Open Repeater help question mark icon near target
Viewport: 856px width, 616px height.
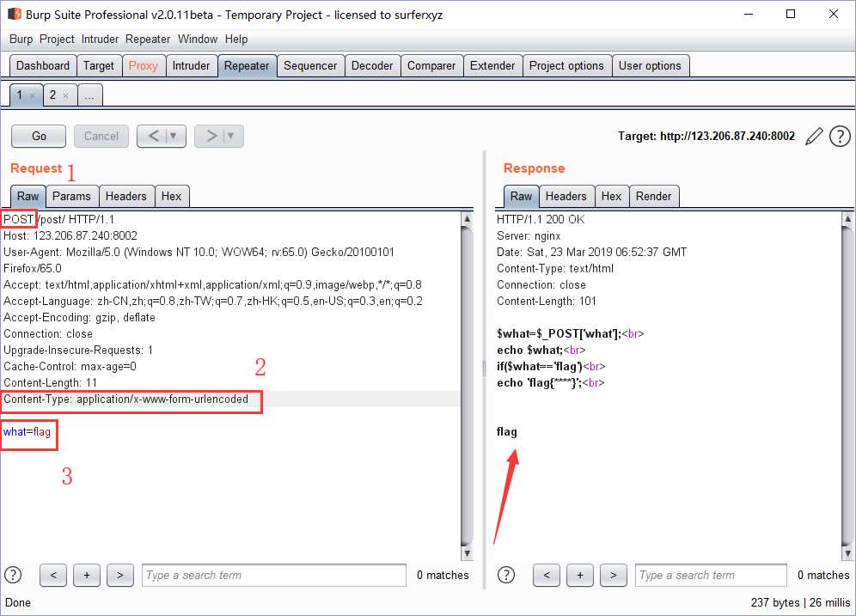tap(840, 136)
